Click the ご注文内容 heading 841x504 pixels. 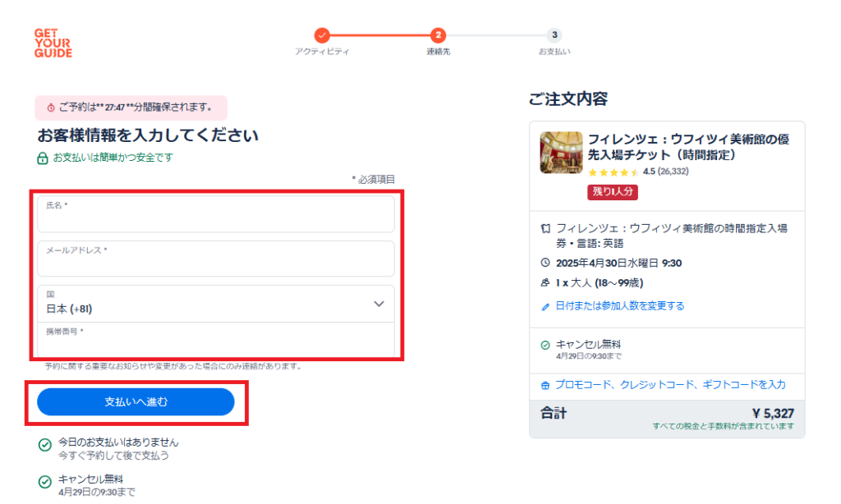click(568, 99)
